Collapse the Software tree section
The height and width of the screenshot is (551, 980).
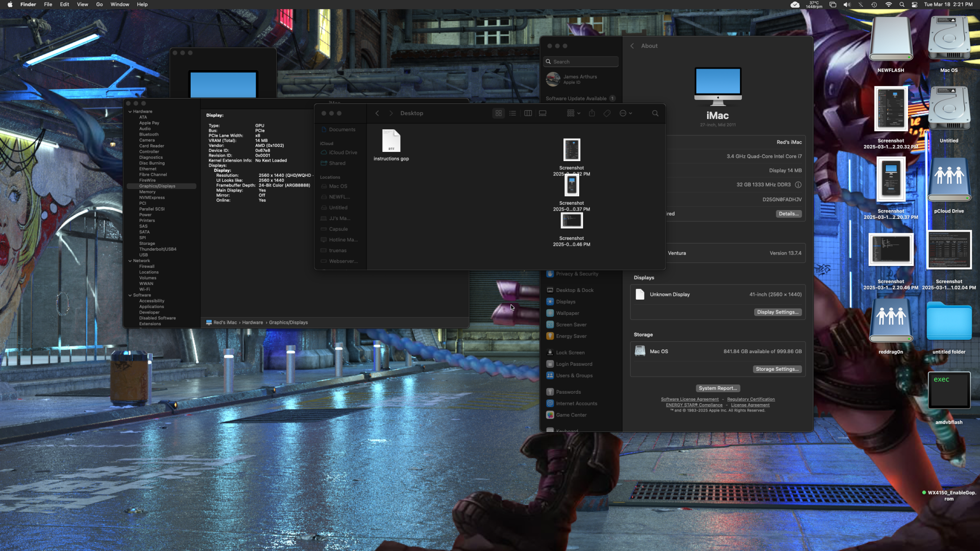click(x=130, y=295)
